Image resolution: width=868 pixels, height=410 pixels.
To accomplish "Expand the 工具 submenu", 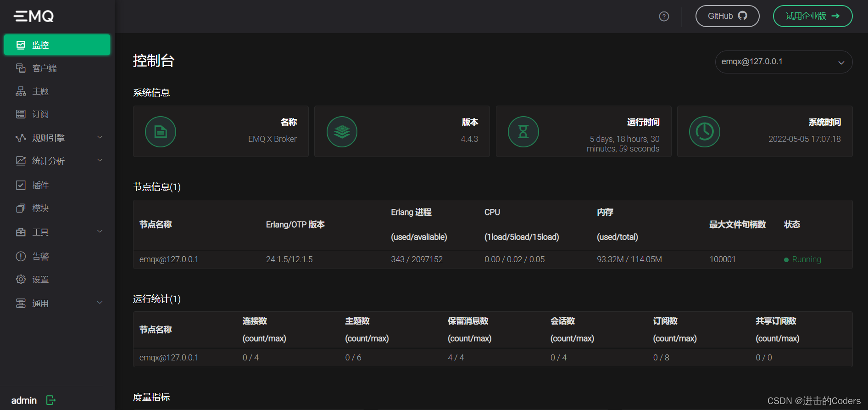I will 57,232.
